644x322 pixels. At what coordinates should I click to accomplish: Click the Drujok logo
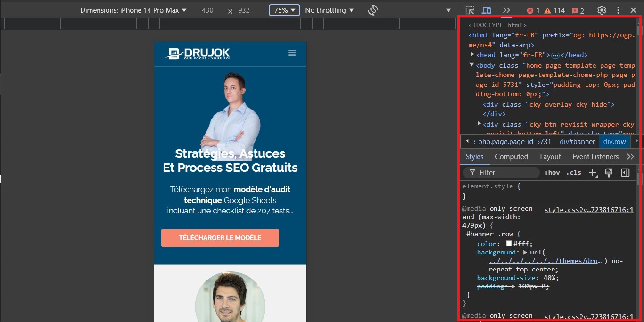(198, 53)
